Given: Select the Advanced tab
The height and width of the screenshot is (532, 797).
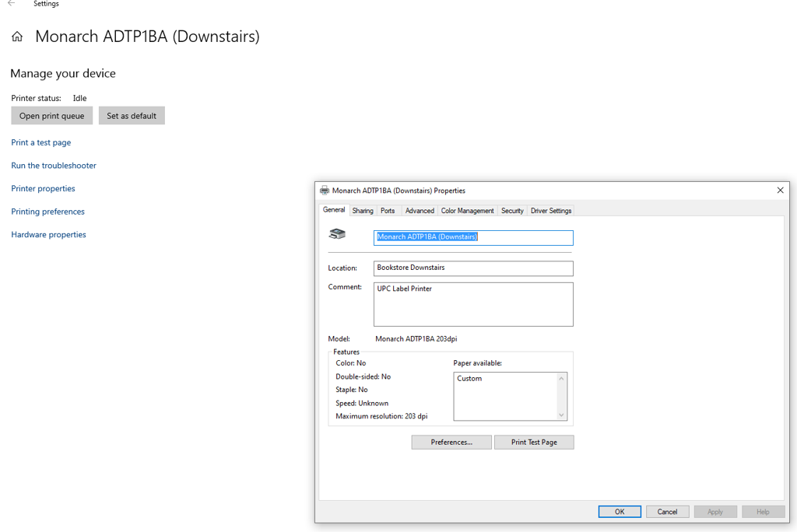Looking at the screenshot, I should 420,211.
